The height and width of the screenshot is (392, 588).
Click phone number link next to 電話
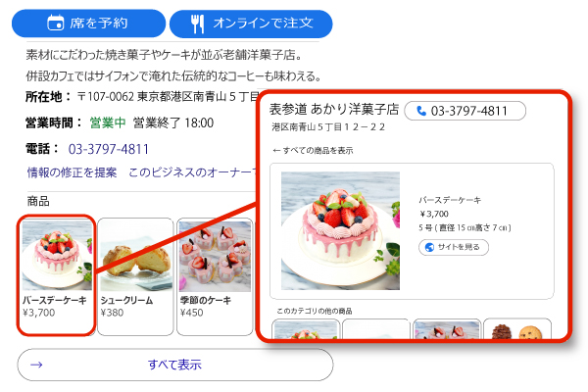coord(109,149)
